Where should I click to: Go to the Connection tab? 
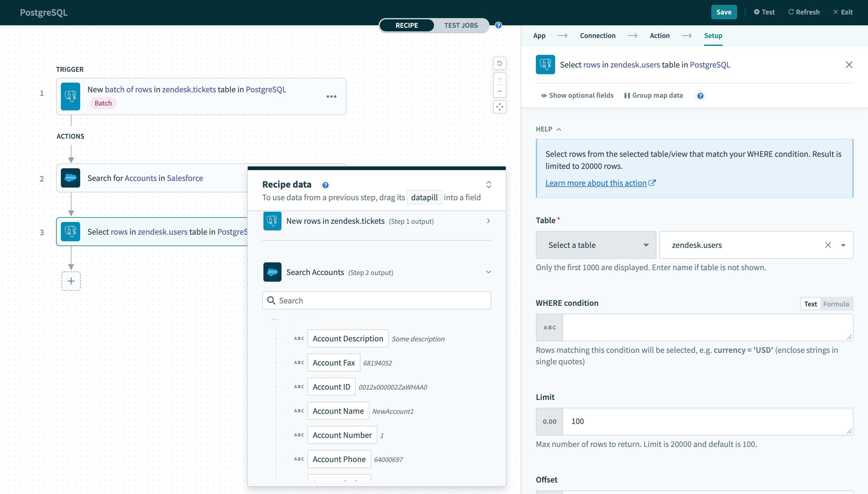click(x=597, y=36)
